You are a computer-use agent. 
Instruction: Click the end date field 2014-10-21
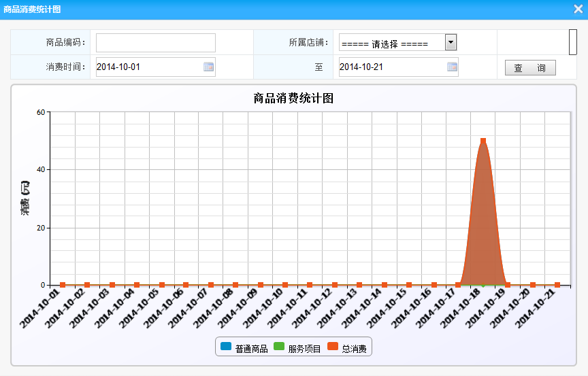point(391,67)
